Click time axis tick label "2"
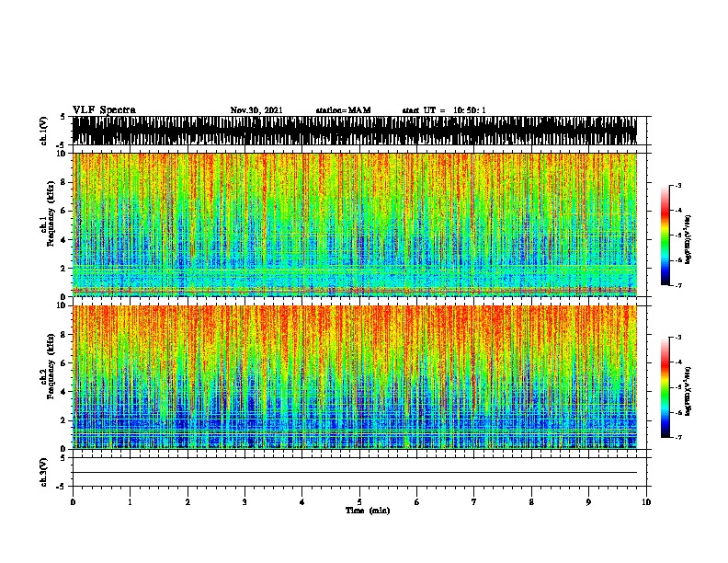Image resolution: width=728 pixels, height=563 pixels. tap(188, 502)
